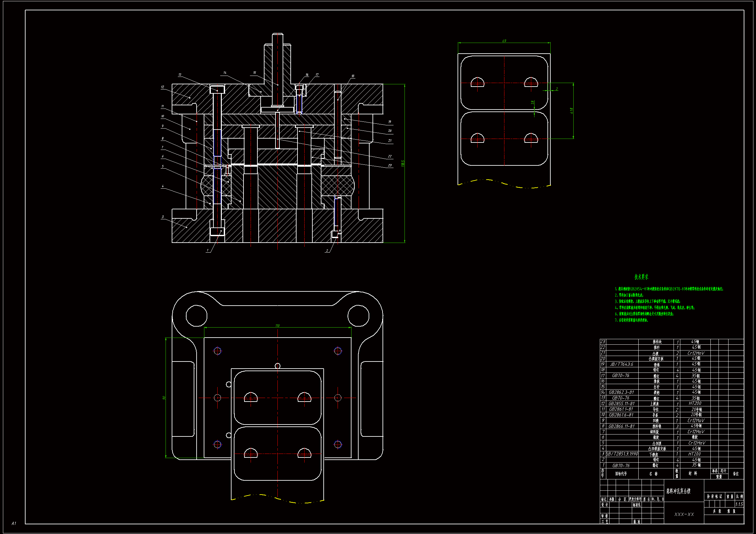This screenshot has height=534, width=756.
Task: Select the 1:1.5 scale value
Action: point(739,504)
